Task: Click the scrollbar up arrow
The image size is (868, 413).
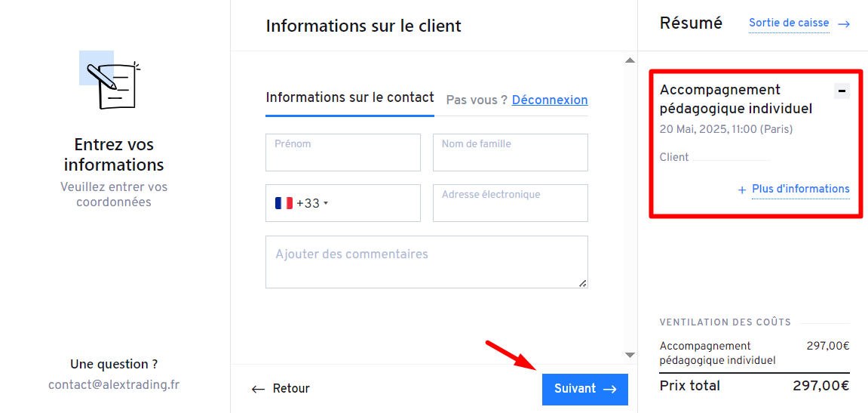Action: [630, 60]
